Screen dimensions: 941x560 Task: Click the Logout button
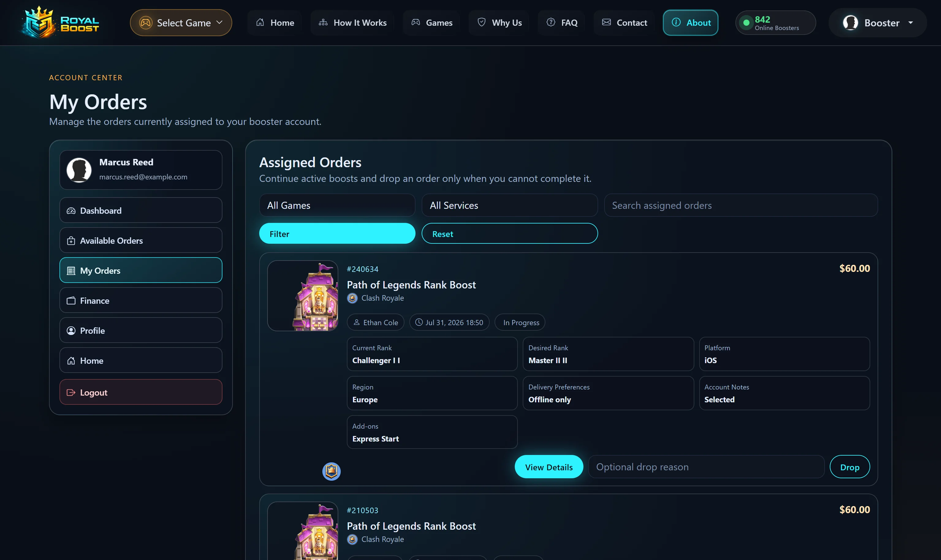pyautogui.click(x=141, y=392)
